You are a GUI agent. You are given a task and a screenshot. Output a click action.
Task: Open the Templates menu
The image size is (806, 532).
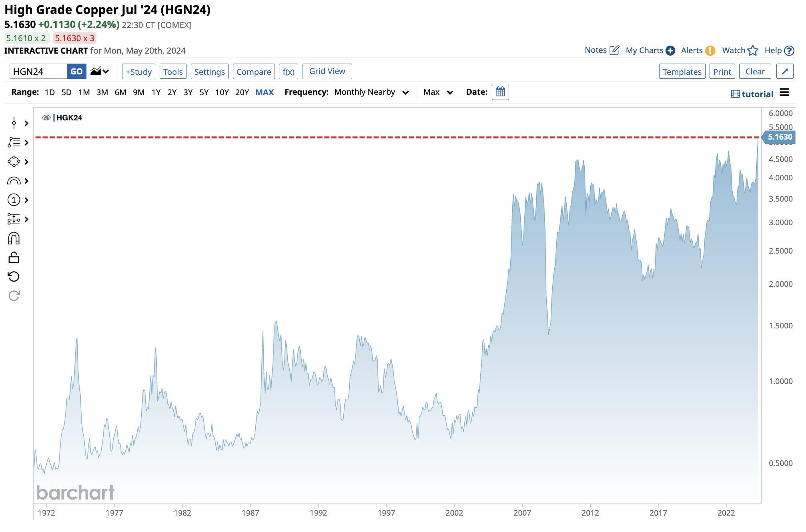(682, 72)
